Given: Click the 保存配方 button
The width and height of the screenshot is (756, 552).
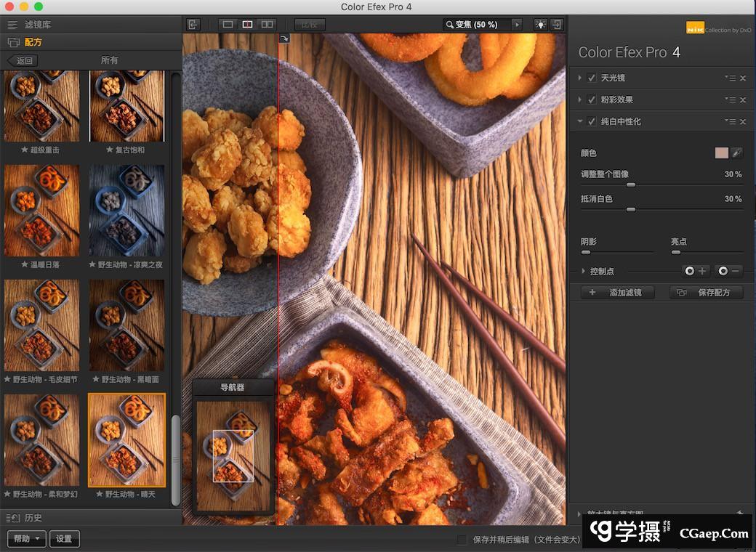Looking at the screenshot, I should click(x=706, y=293).
